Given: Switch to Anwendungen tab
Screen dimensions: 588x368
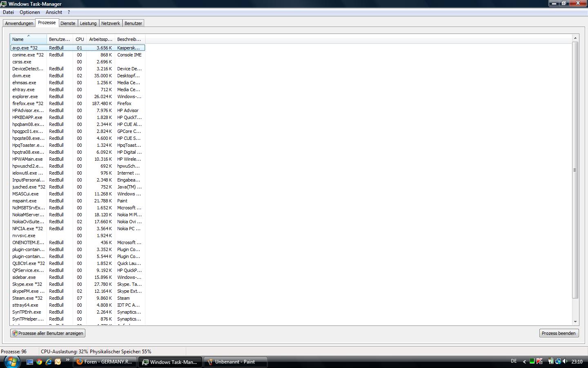Looking at the screenshot, I should 19,23.
